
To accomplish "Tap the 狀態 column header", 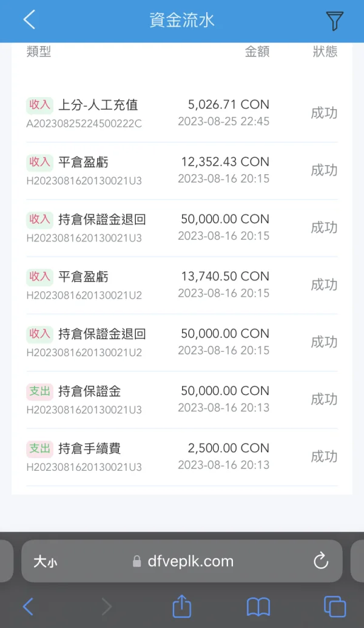I will coord(325,52).
